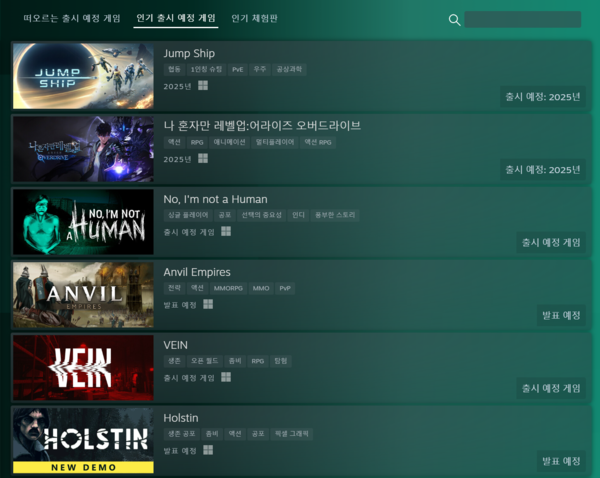Click Windows platform icon in VEIN row

click(226, 377)
